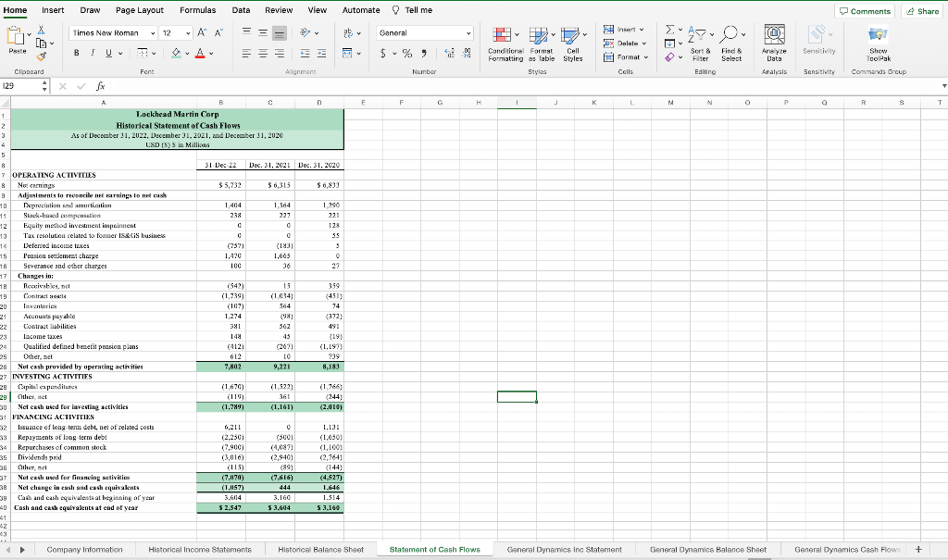Click the comma style icon
Viewport: 948px width, 560px height.
424,54
